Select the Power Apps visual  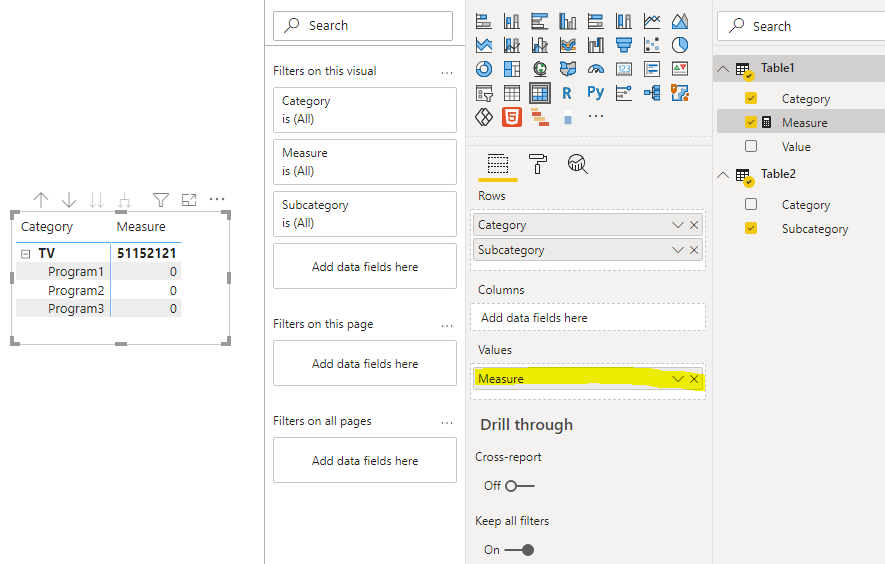484,117
